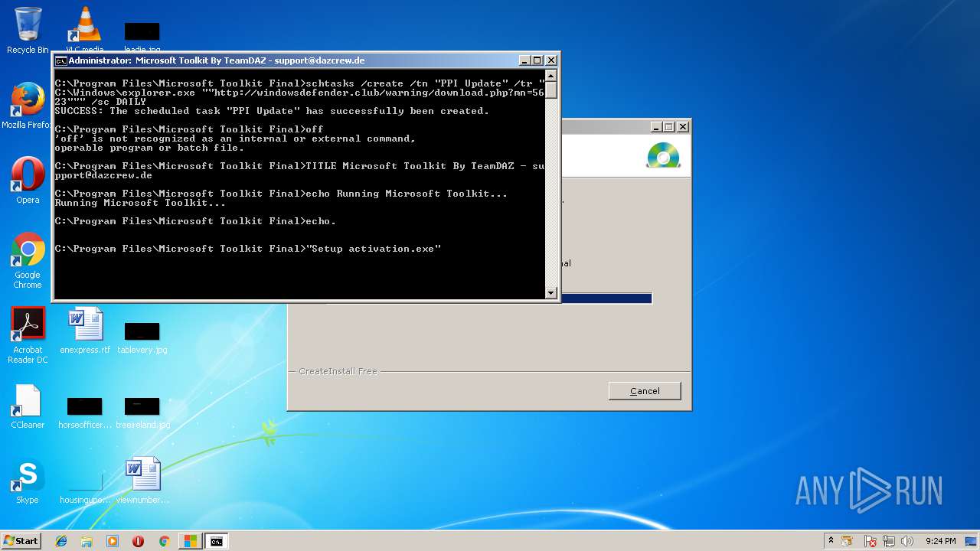
Task: Open the volume speaker tray icon
Action: tap(907, 541)
